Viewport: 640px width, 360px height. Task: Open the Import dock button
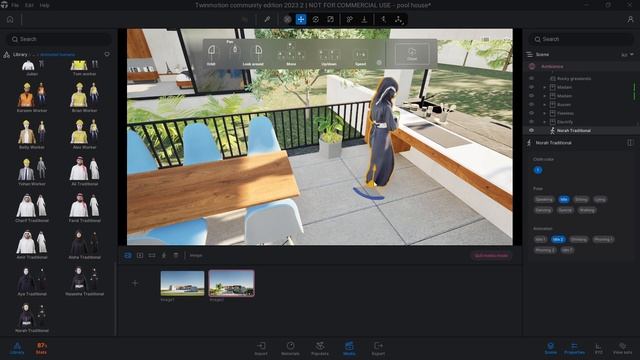pyautogui.click(x=261, y=348)
